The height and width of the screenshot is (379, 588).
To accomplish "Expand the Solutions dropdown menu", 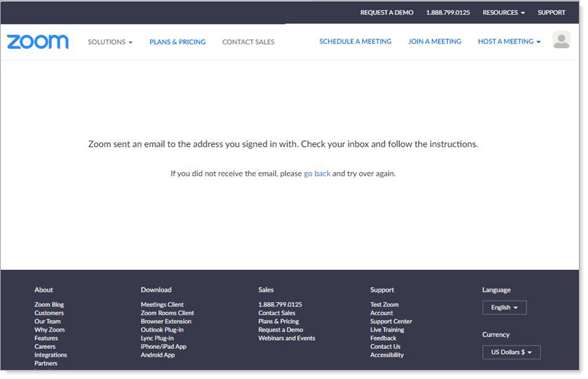I will [111, 42].
